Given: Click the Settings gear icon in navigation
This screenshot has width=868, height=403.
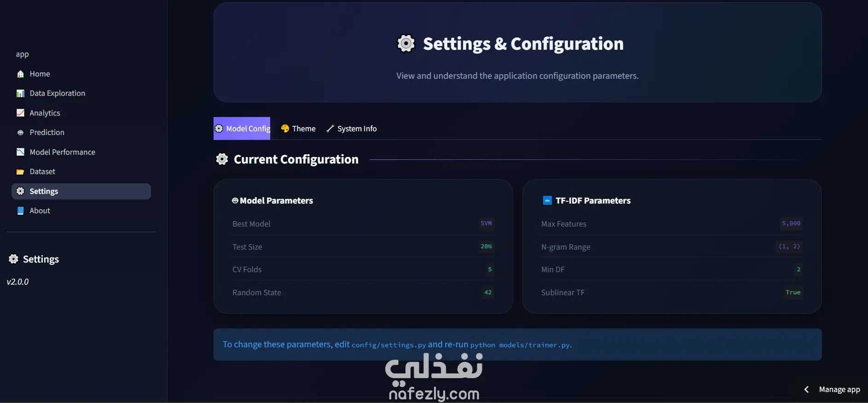Looking at the screenshot, I should (20, 191).
